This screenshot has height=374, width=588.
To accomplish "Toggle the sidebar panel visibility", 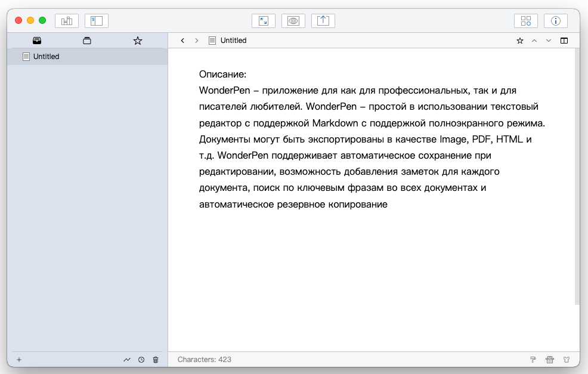I will [x=97, y=21].
